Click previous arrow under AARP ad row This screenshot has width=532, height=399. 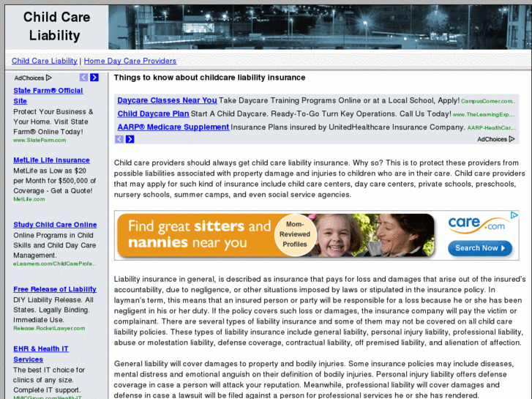coord(119,139)
